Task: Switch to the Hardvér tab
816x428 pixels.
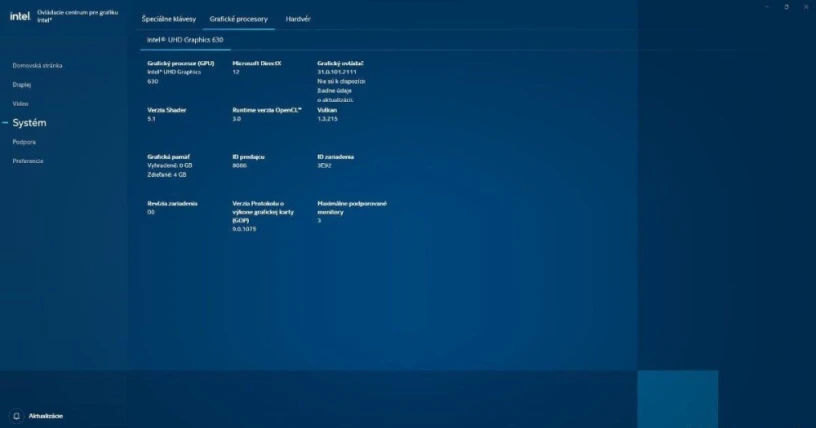Action: click(298, 19)
